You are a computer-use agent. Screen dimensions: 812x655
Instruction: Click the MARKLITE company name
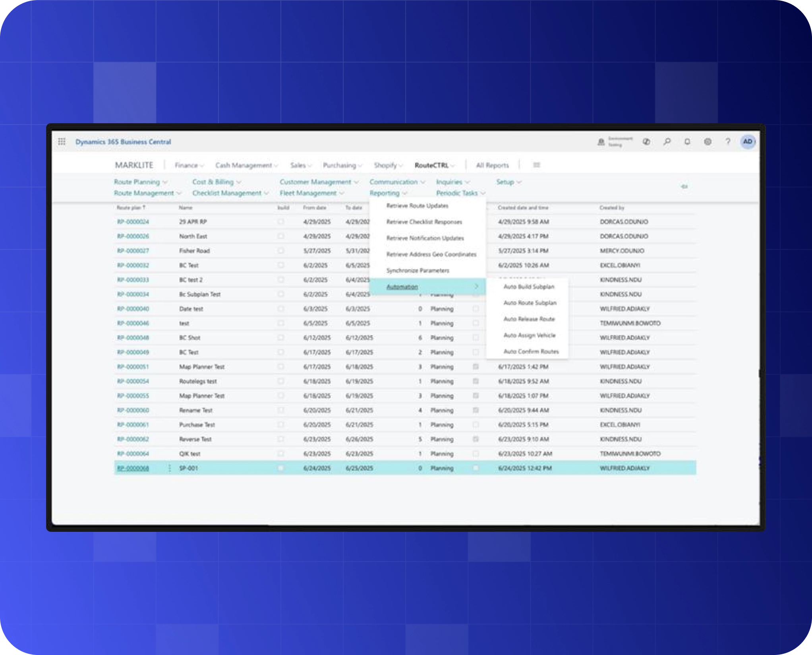pyautogui.click(x=134, y=165)
